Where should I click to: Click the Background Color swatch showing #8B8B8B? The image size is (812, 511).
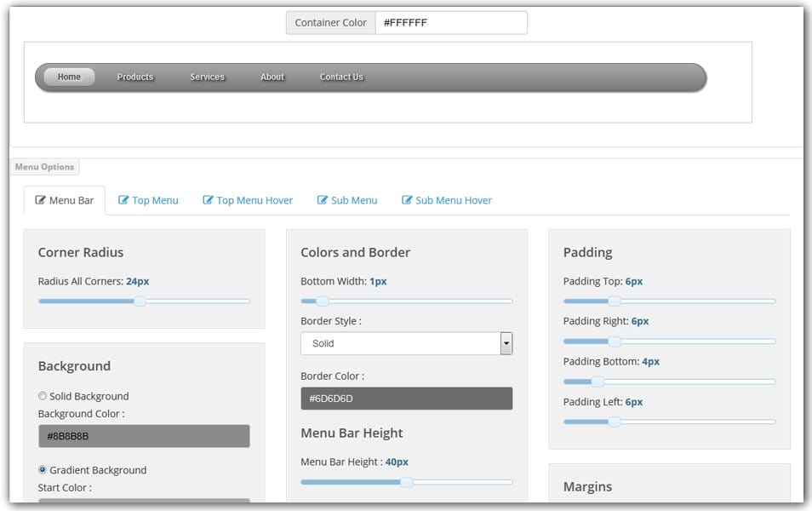pyautogui.click(x=143, y=436)
